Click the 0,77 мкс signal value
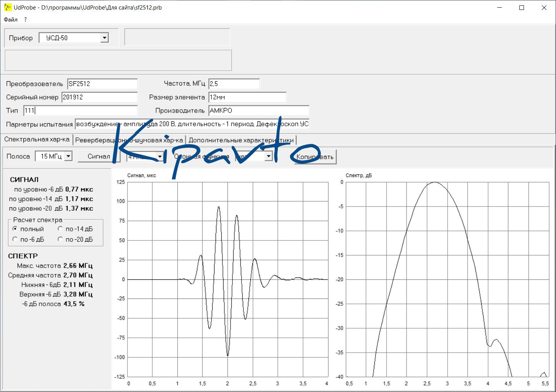This screenshot has height=392, width=556. tap(79, 189)
